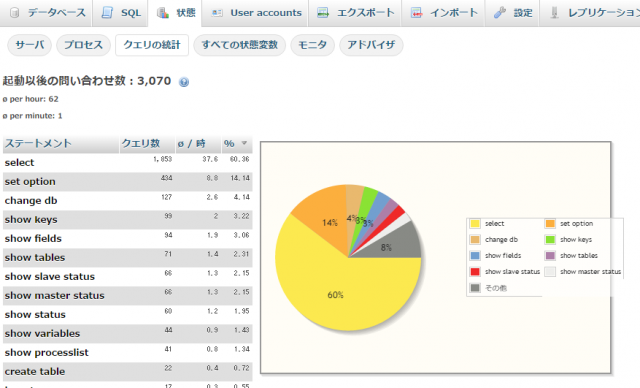Viewport: 640px width, 388px height.
Task: Open the help icon beside query count
Action: coord(184,82)
